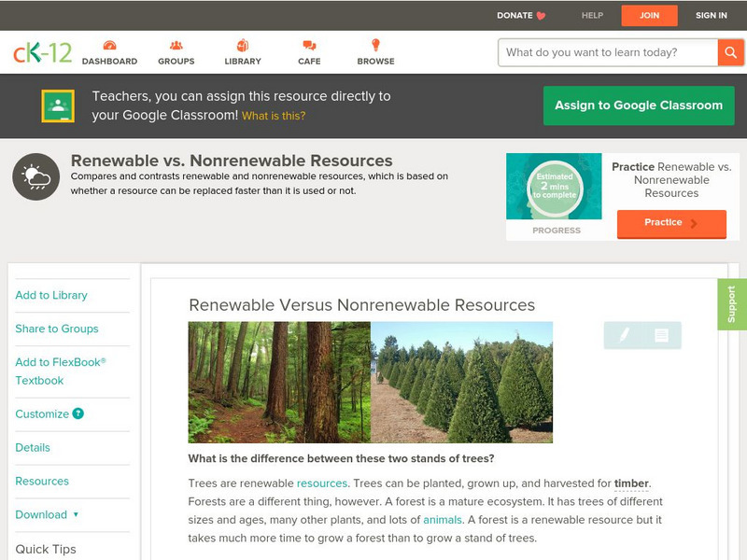Click the "What is this?" link
Screen dimensions: 747x560
pyautogui.click(x=274, y=117)
